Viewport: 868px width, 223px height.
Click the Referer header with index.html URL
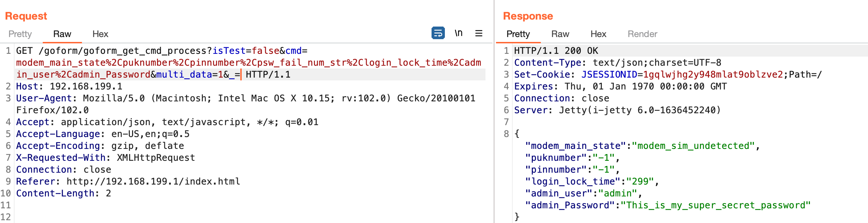click(128, 181)
